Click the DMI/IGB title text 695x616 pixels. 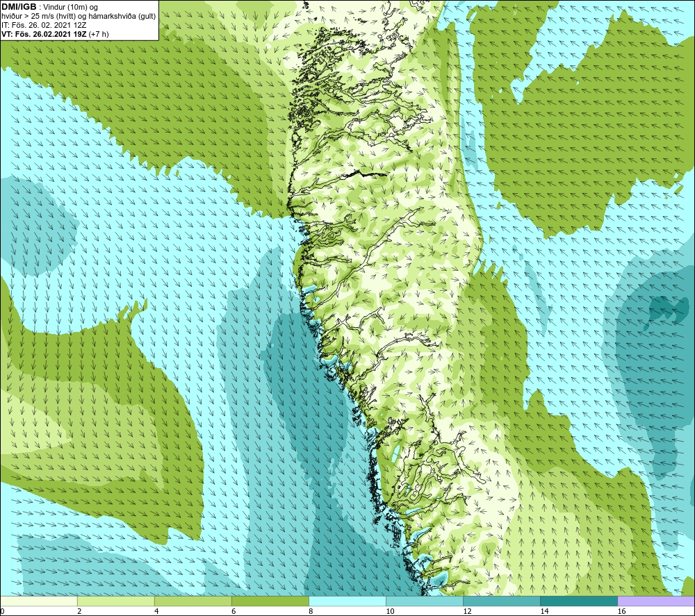point(19,7)
